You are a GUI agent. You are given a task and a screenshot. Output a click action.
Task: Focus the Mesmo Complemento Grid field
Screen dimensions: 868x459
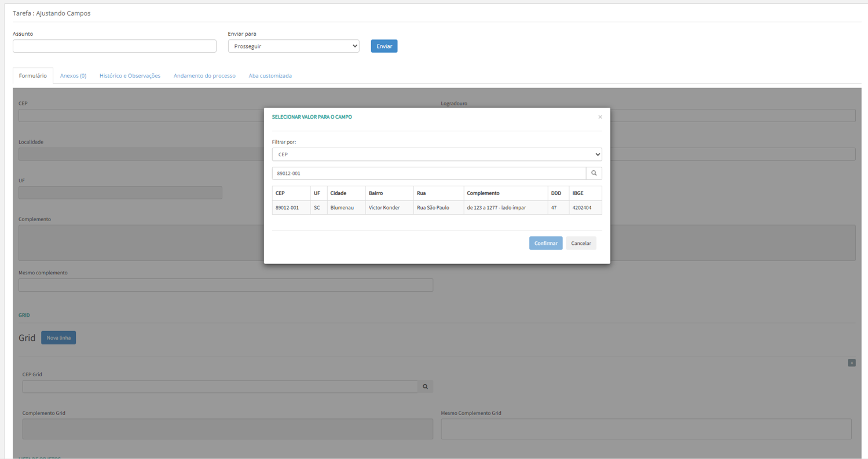646,429
